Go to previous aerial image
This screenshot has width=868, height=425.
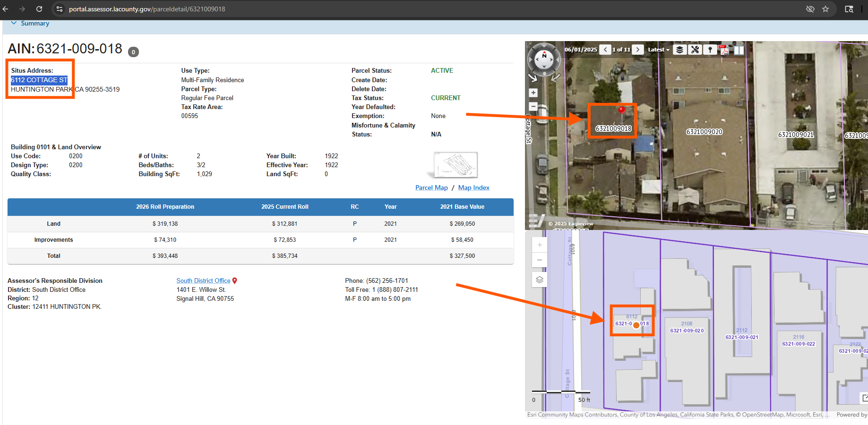(605, 50)
